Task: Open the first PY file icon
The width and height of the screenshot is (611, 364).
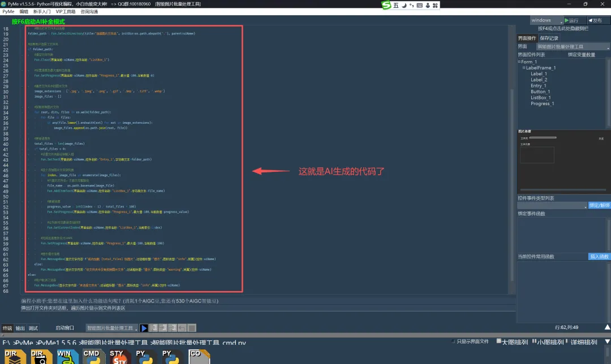Action: (x=146, y=357)
